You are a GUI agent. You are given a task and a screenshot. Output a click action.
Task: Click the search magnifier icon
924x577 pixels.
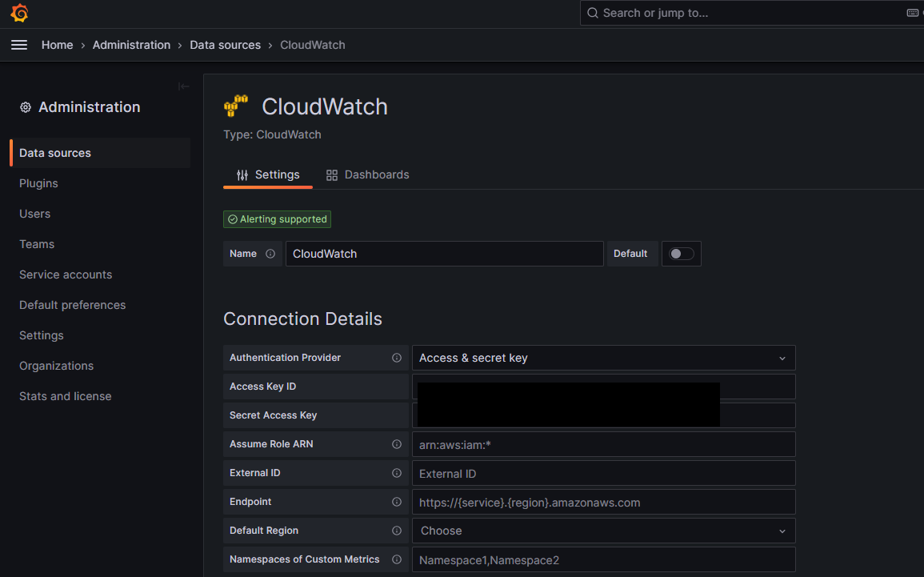click(592, 13)
